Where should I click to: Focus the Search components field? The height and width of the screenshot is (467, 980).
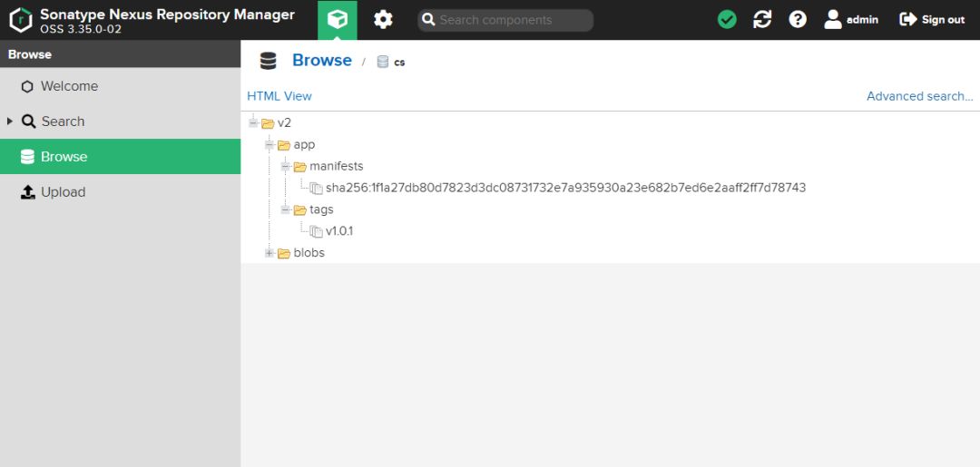505,20
